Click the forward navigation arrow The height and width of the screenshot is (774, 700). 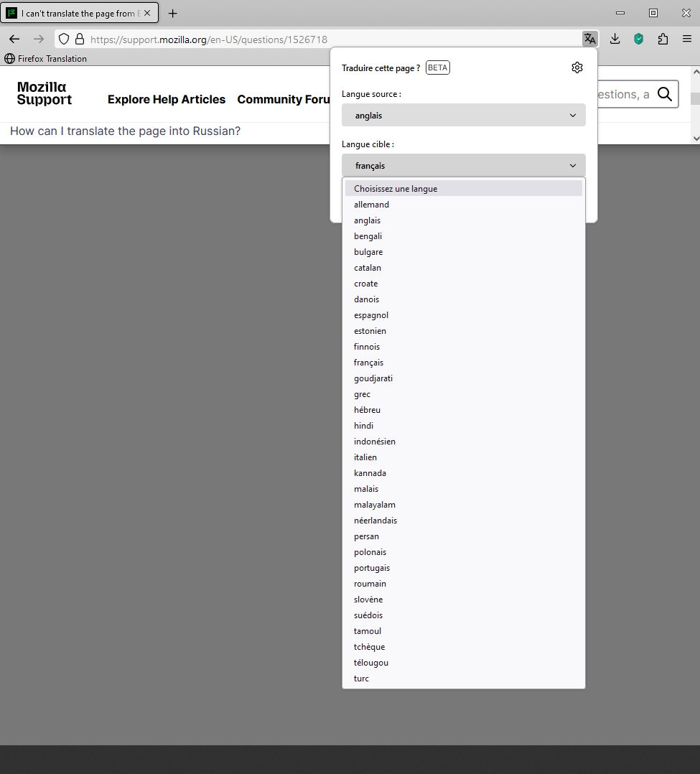tap(39, 39)
